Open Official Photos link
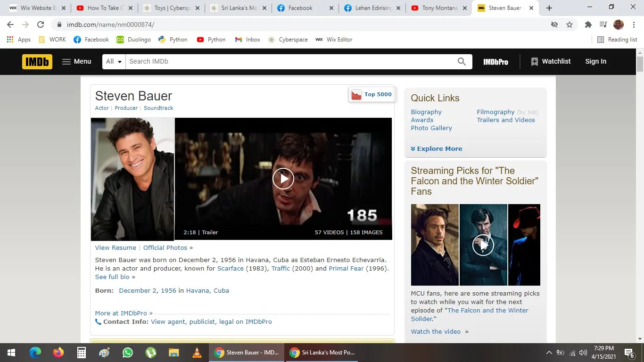Image resolution: width=644 pixels, height=362 pixels. pos(165,247)
